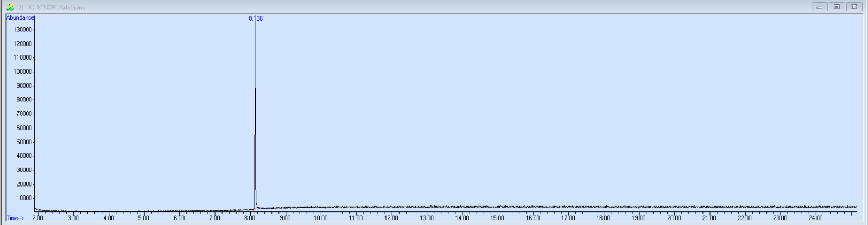Click the chromatogram window icon in title bar
This screenshot has height=225, width=868.
[9, 7]
